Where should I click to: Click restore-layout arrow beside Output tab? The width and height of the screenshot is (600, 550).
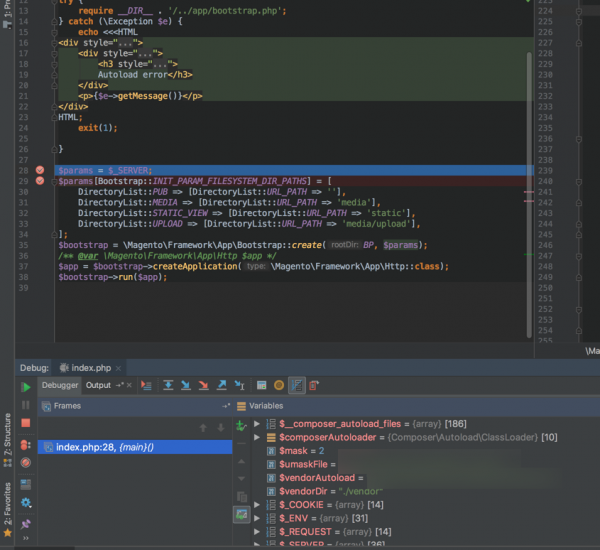(x=120, y=385)
